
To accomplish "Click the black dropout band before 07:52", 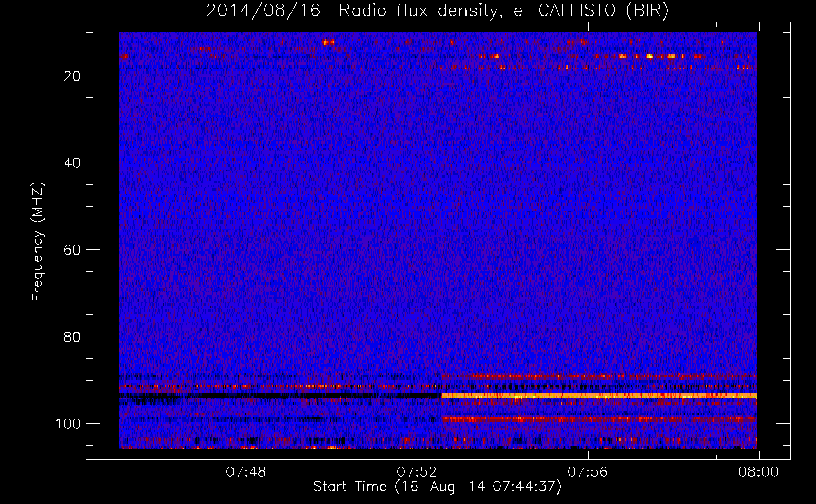I will pyautogui.click(x=280, y=396).
